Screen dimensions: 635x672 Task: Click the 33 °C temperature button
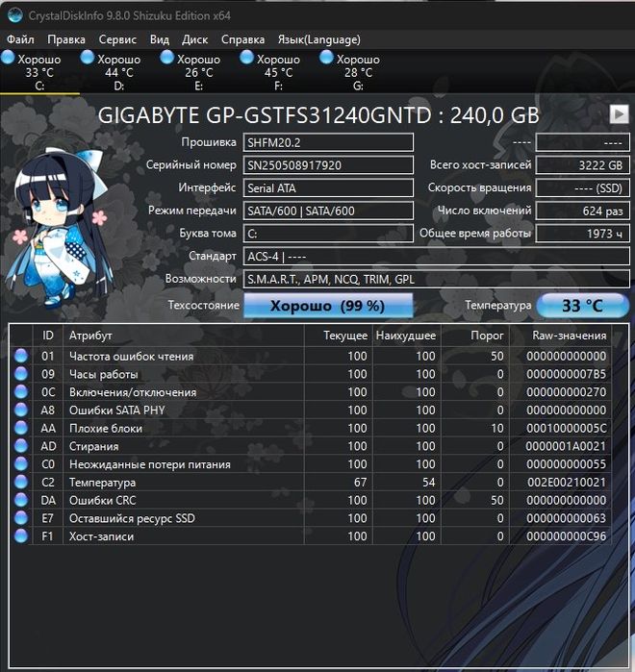coord(583,306)
